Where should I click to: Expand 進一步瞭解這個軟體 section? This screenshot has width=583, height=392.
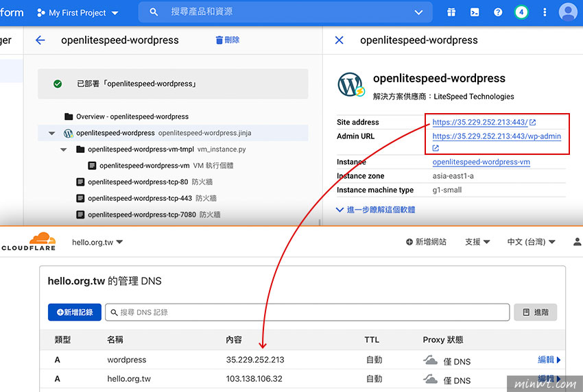(376, 210)
